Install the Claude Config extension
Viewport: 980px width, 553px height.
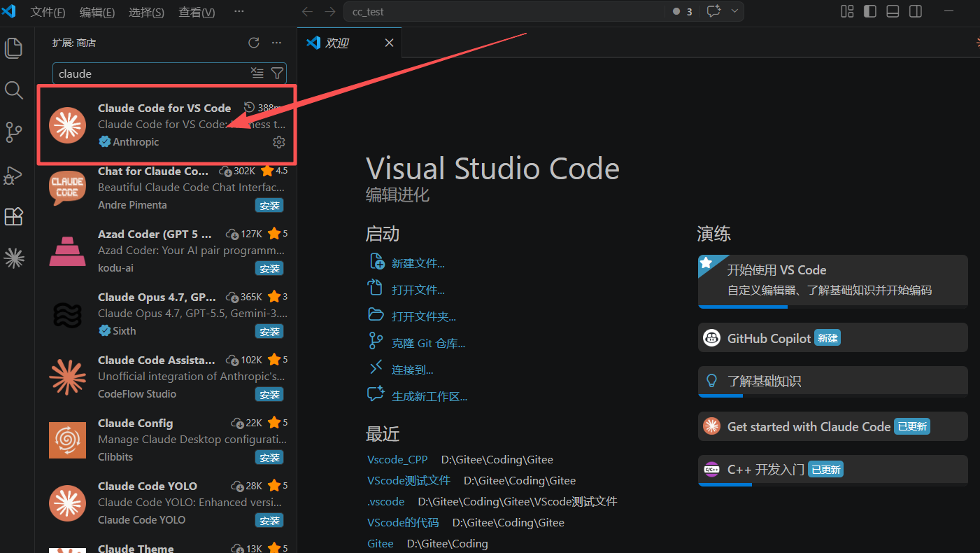(269, 457)
